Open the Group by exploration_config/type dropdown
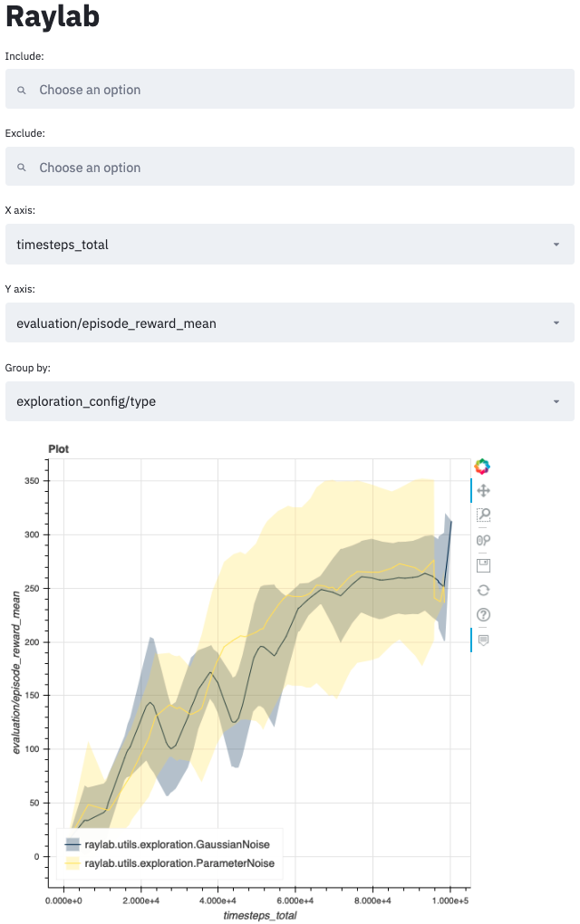This screenshot has height=924, width=580. tap(555, 401)
